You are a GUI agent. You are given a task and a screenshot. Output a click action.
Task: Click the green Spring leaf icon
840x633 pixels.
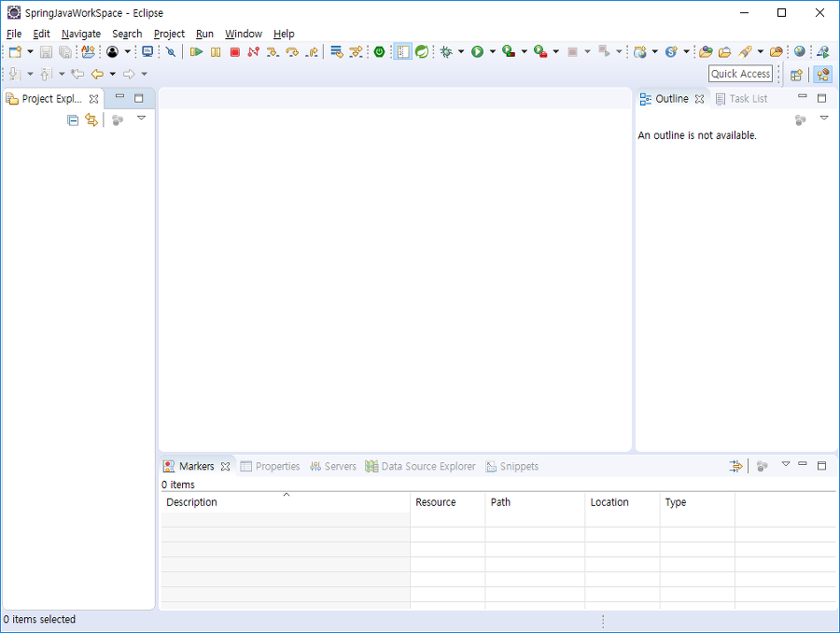click(x=422, y=52)
